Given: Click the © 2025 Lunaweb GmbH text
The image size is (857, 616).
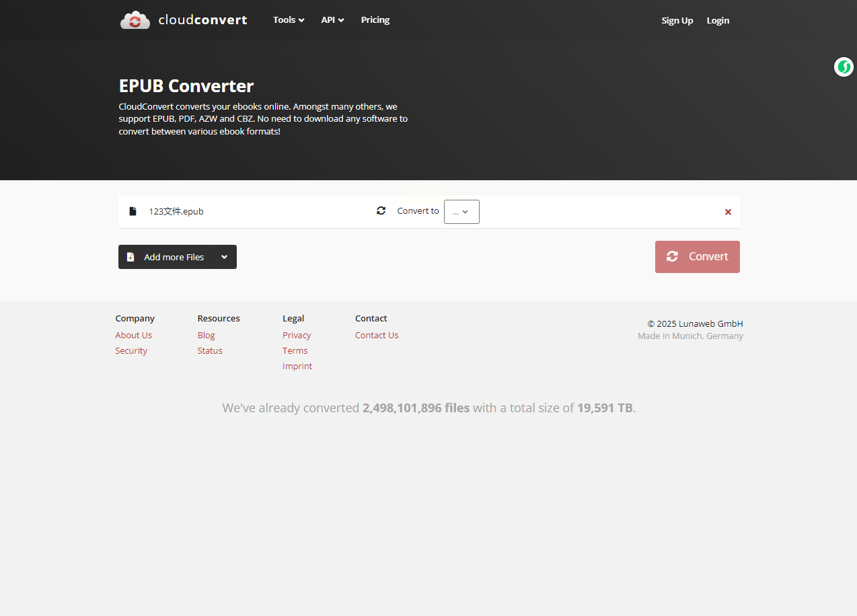Looking at the screenshot, I should click(695, 323).
